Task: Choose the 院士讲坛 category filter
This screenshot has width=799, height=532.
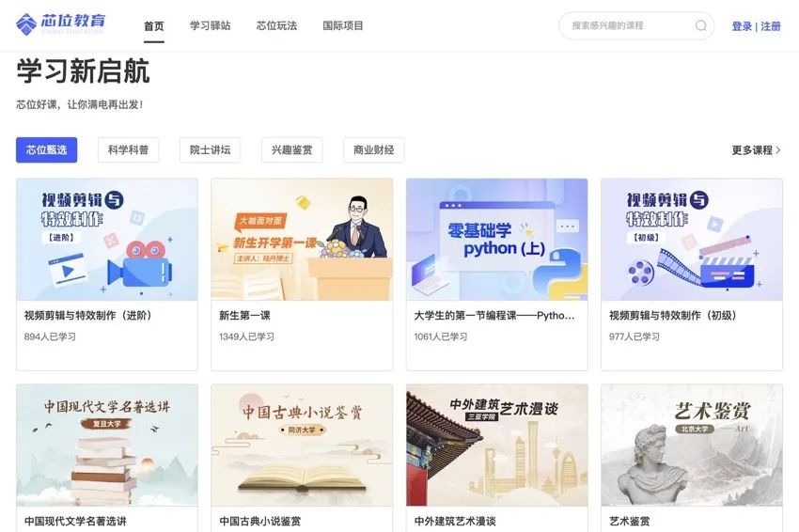Action: click(x=210, y=149)
